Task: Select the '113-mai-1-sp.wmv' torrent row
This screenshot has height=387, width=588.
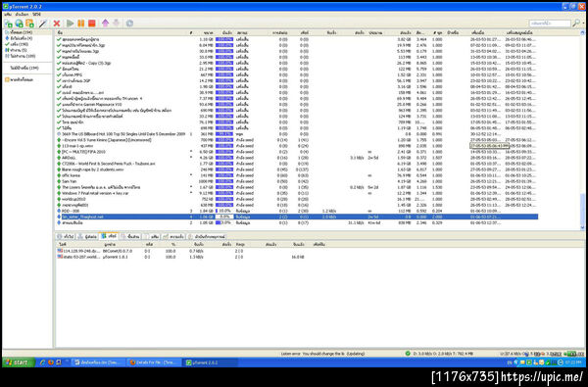Action: pyautogui.click(x=296, y=146)
